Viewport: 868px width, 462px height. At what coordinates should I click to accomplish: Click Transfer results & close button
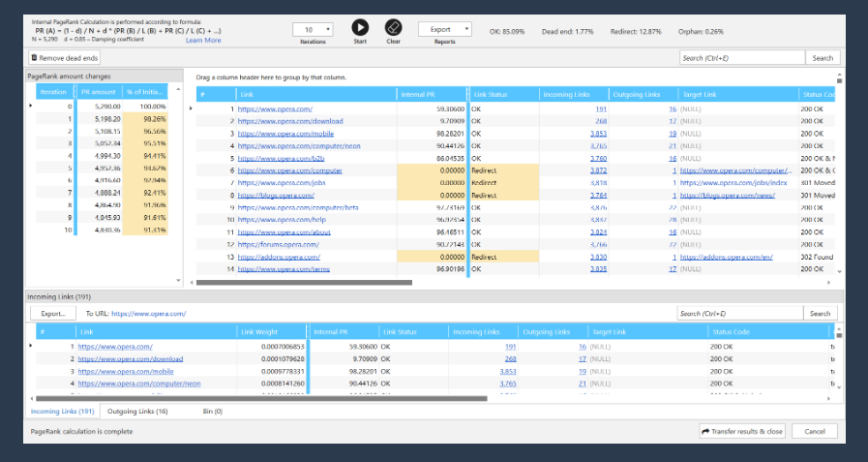point(742,431)
